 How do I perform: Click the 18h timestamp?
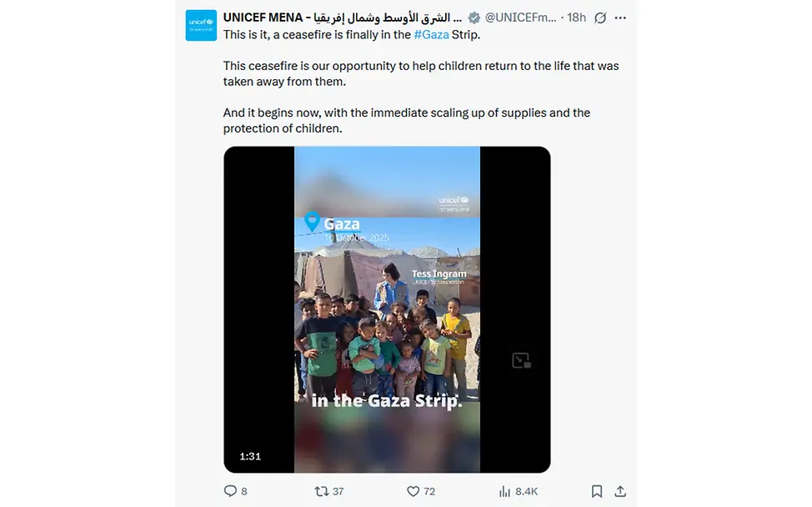(x=576, y=18)
